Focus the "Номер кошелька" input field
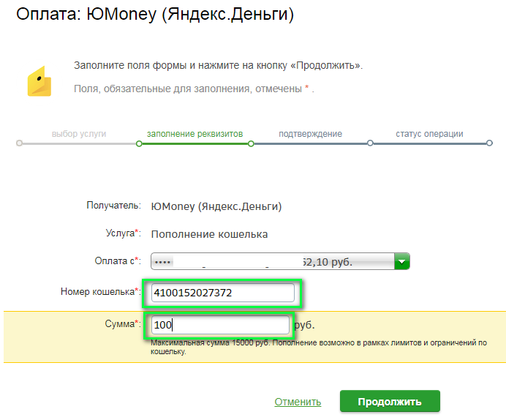 point(222,293)
